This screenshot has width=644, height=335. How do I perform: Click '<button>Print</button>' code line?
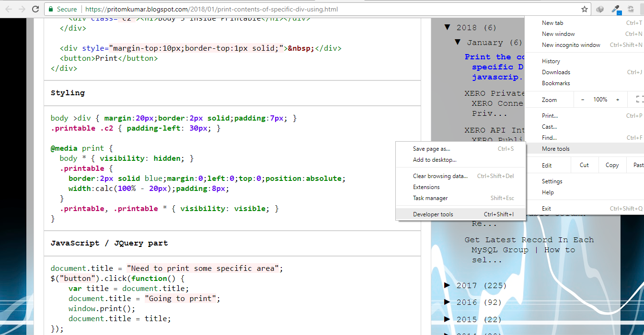point(109,58)
